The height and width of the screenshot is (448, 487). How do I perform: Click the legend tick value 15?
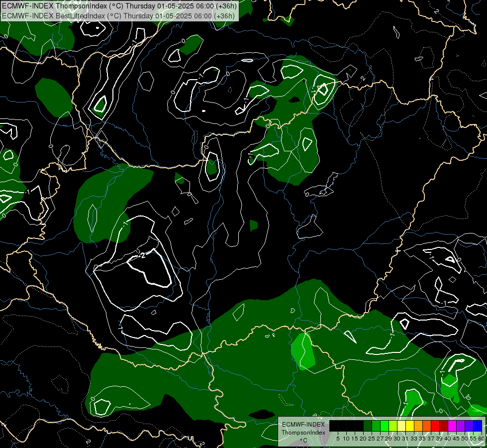(355, 439)
